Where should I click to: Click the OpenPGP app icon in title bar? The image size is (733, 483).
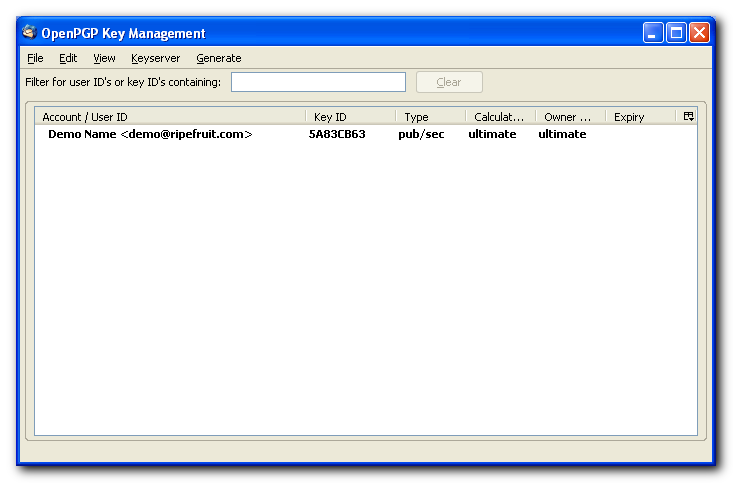click(29, 33)
